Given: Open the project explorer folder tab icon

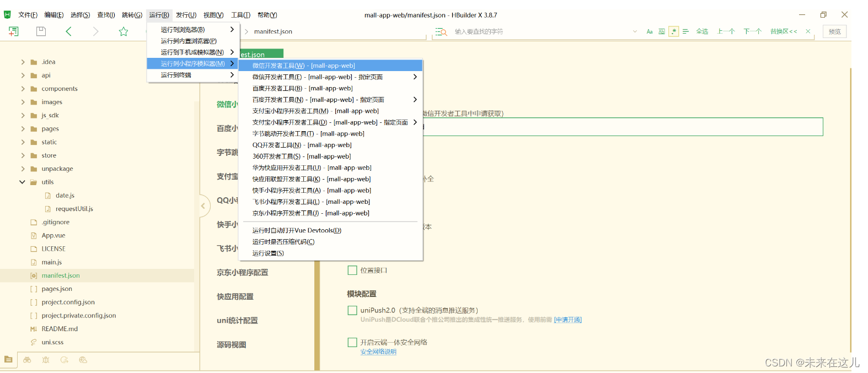Looking at the screenshot, I should pos(8,360).
